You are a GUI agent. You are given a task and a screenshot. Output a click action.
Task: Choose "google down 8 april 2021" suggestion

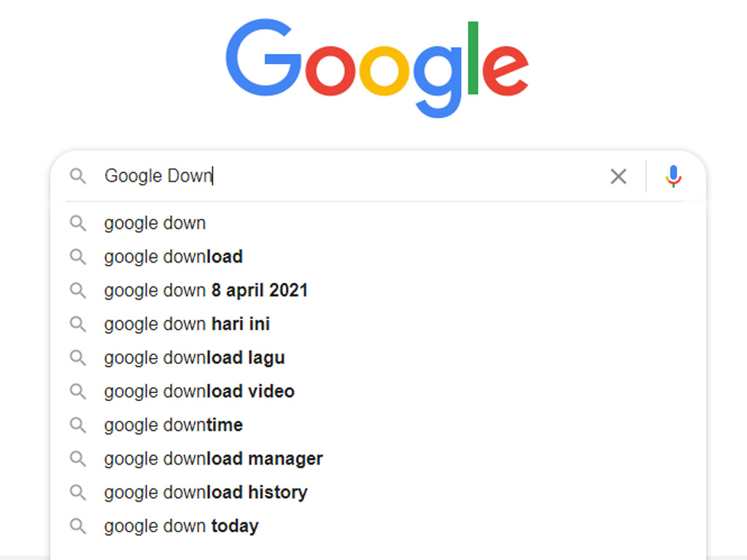point(206,290)
